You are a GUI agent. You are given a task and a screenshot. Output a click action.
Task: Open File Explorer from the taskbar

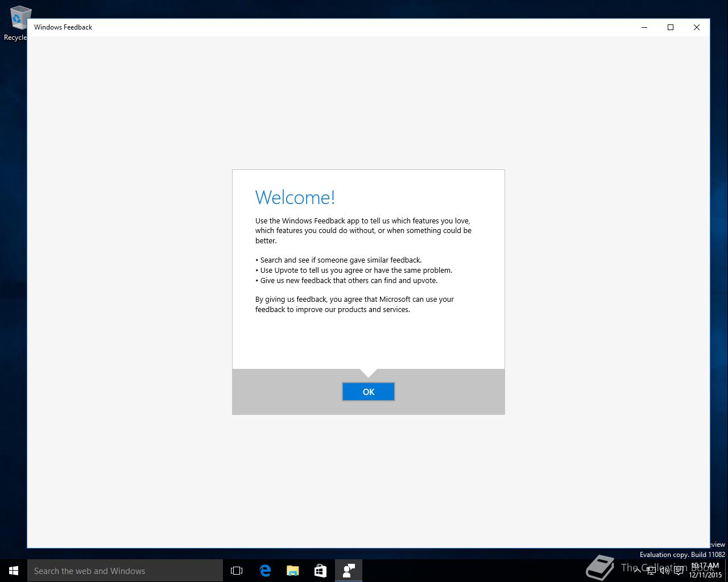point(293,571)
